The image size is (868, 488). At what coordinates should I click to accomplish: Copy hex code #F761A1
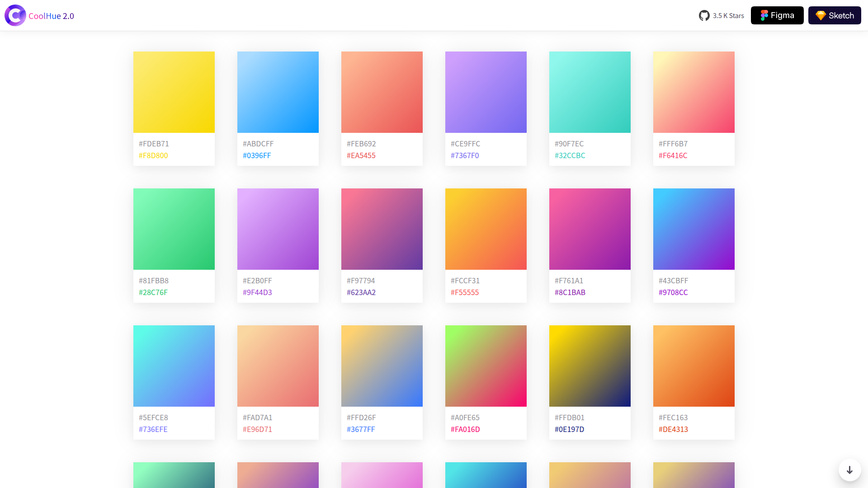569,281
